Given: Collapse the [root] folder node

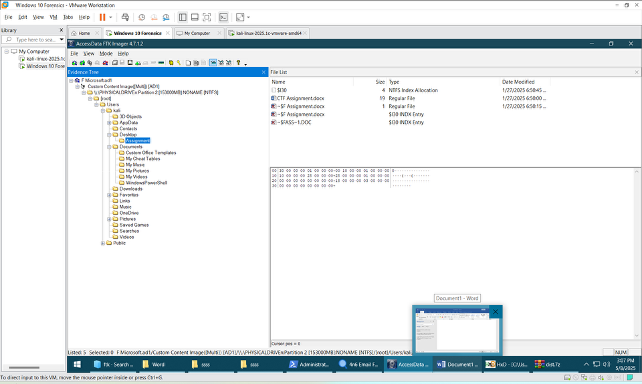Looking at the screenshot, I should click(90, 99).
